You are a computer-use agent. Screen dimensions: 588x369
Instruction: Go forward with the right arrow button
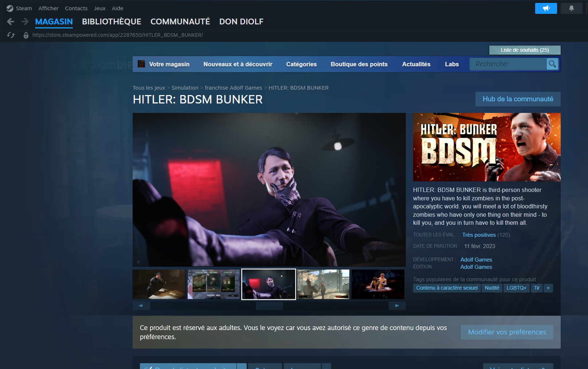[25, 22]
